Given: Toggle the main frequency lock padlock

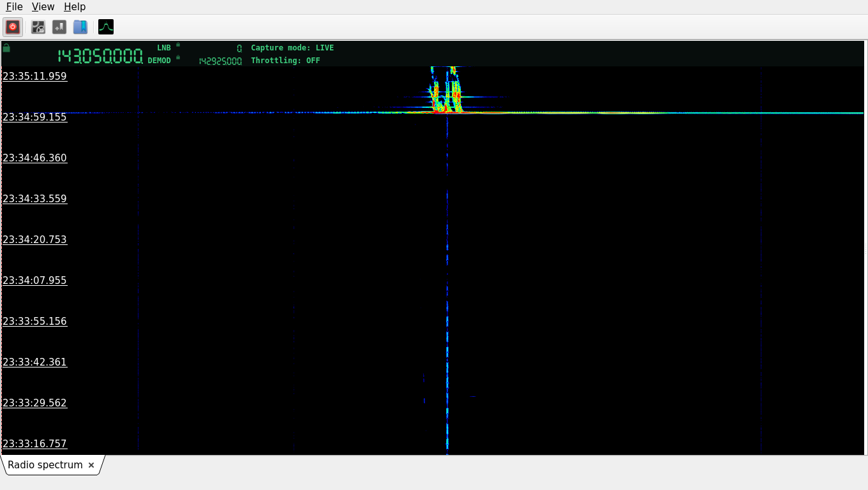Looking at the screenshot, I should (6, 48).
